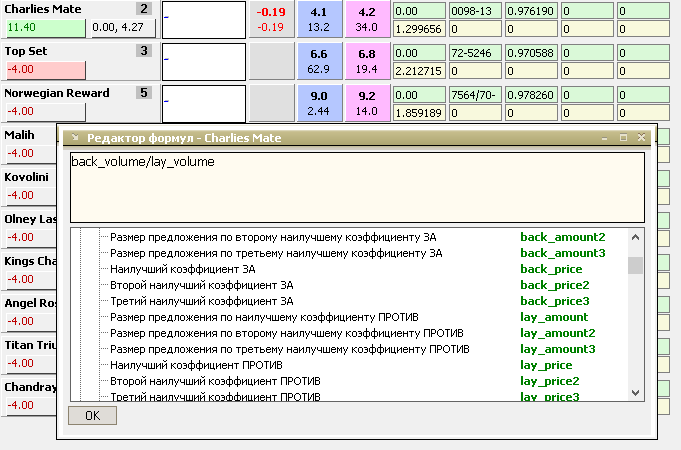Click Charlies Mate cell 1.299656
Viewport: 681px width, 450px height.
[419, 29]
